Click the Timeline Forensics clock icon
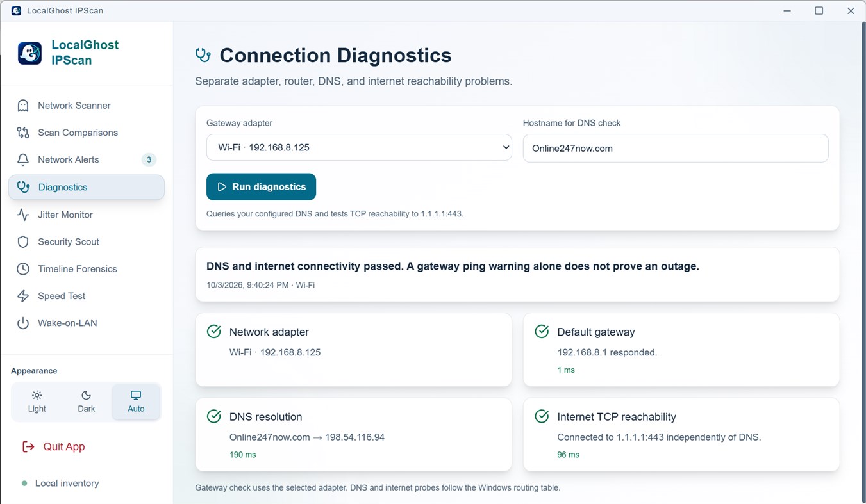866x504 pixels. click(23, 269)
